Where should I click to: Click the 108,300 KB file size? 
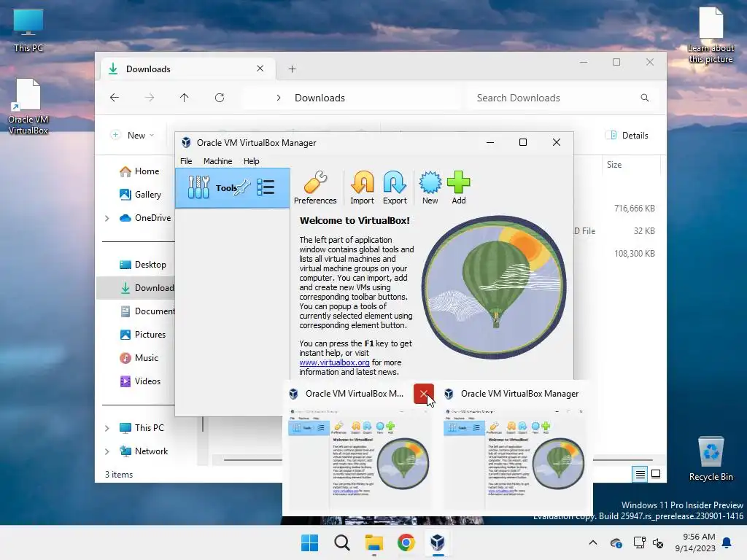pyautogui.click(x=634, y=254)
